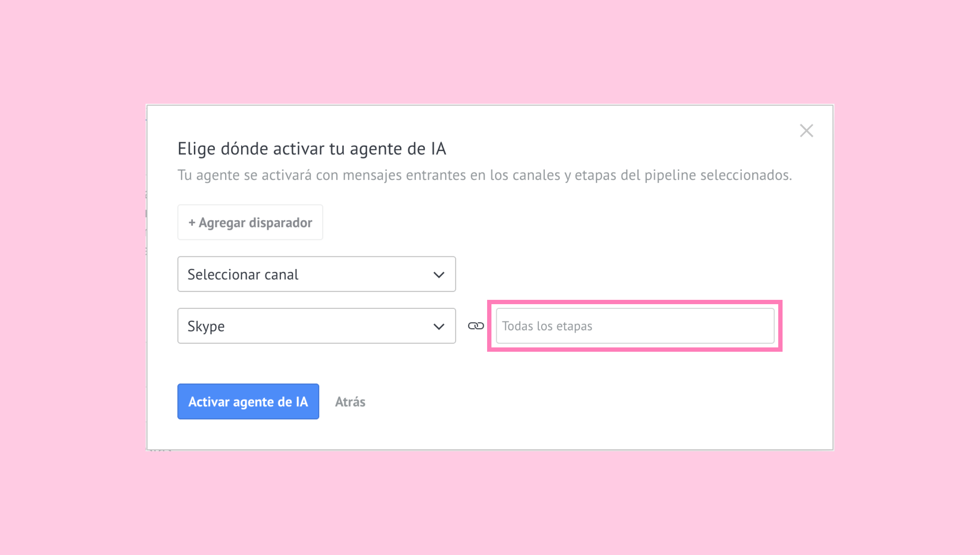980x555 pixels.
Task: Add a trigger with "Agregar disparador"
Action: tap(250, 222)
